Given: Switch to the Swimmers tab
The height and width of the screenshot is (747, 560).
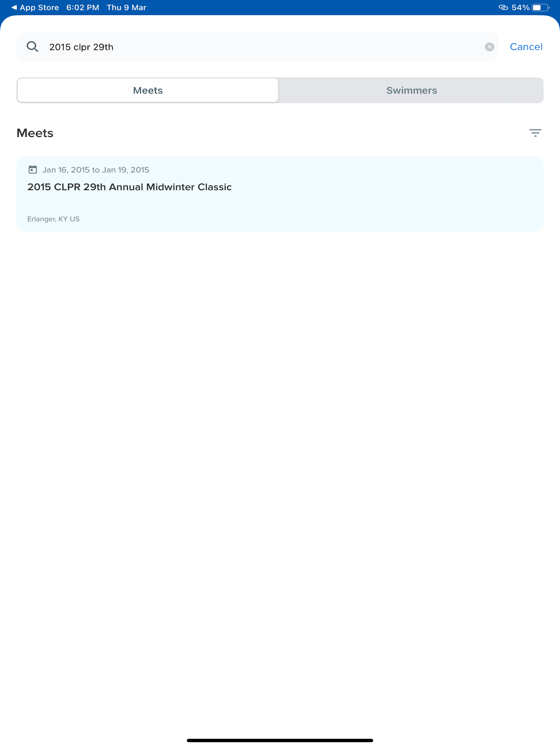Looking at the screenshot, I should click(412, 91).
